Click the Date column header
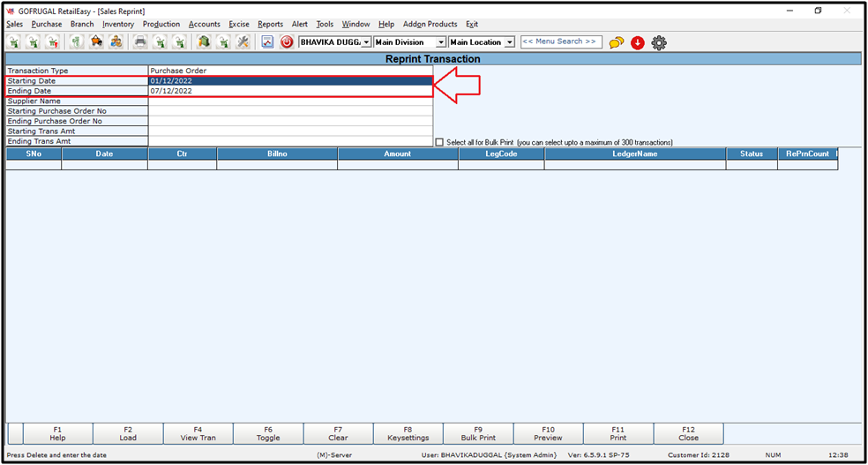The width and height of the screenshot is (868, 465). (105, 154)
